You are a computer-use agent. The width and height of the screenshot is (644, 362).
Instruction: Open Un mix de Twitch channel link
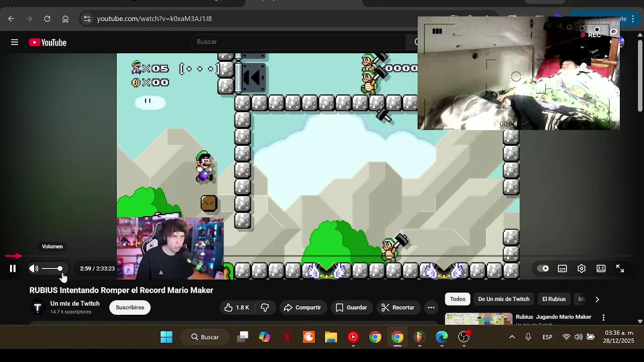[x=75, y=304]
